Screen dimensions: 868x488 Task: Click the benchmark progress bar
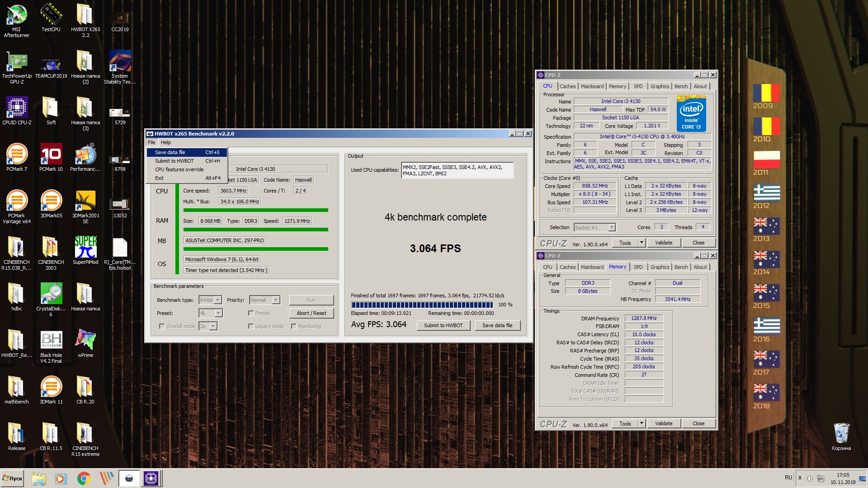422,305
